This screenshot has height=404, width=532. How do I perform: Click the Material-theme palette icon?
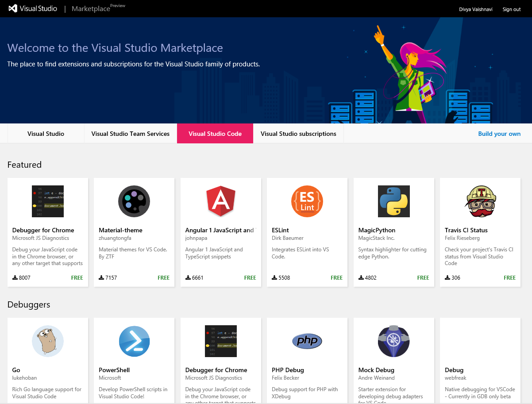pos(134,201)
